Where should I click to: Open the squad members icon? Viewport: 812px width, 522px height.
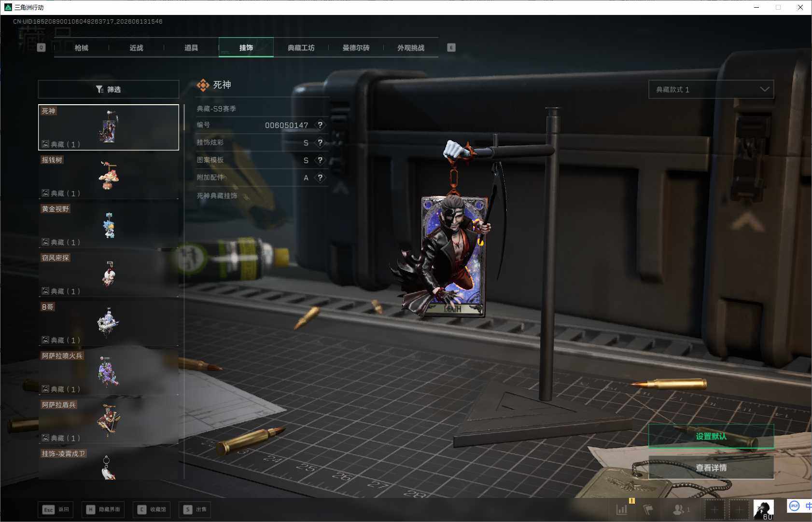(681, 509)
